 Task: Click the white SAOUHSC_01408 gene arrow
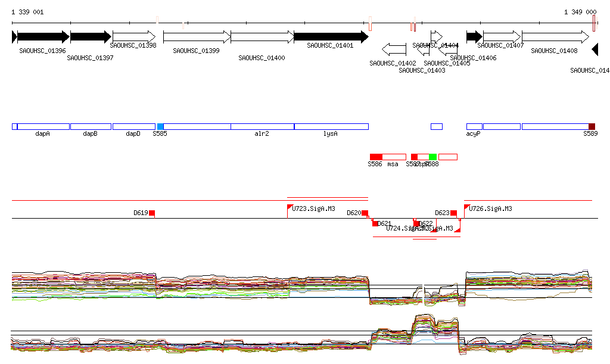[x=556, y=37]
